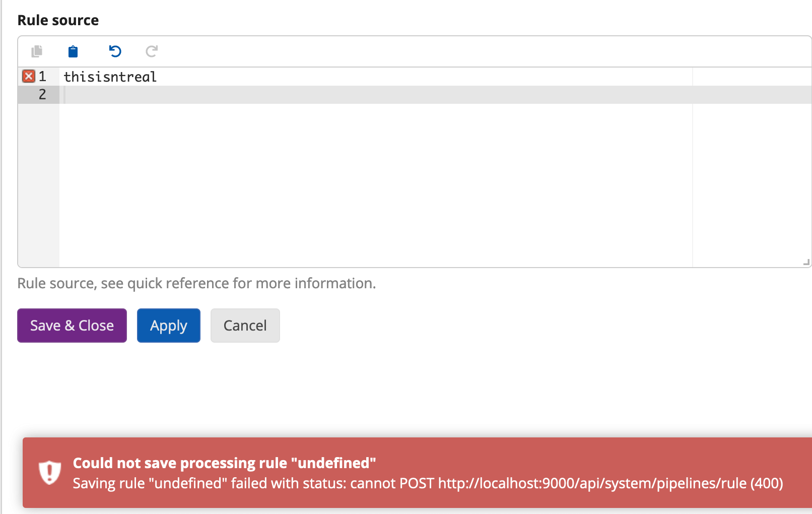Click the paste clipboard icon

point(73,51)
